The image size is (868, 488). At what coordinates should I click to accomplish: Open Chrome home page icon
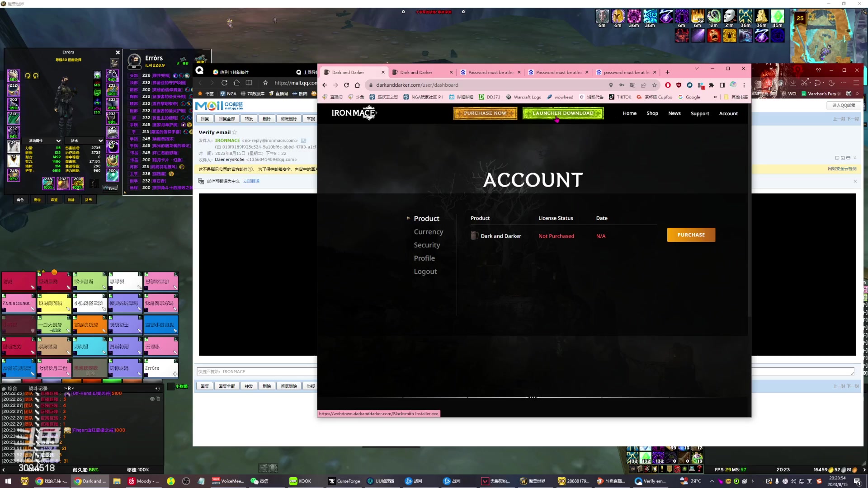357,85
